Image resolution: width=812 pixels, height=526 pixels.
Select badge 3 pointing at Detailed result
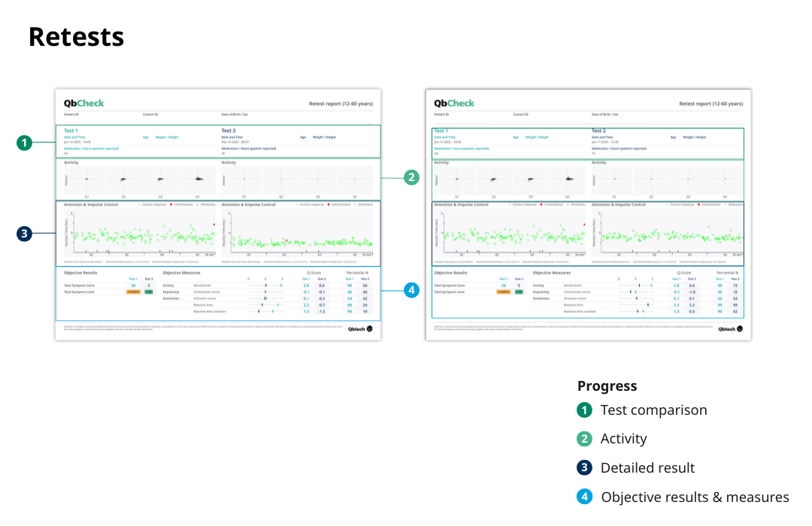click(23, 234)
